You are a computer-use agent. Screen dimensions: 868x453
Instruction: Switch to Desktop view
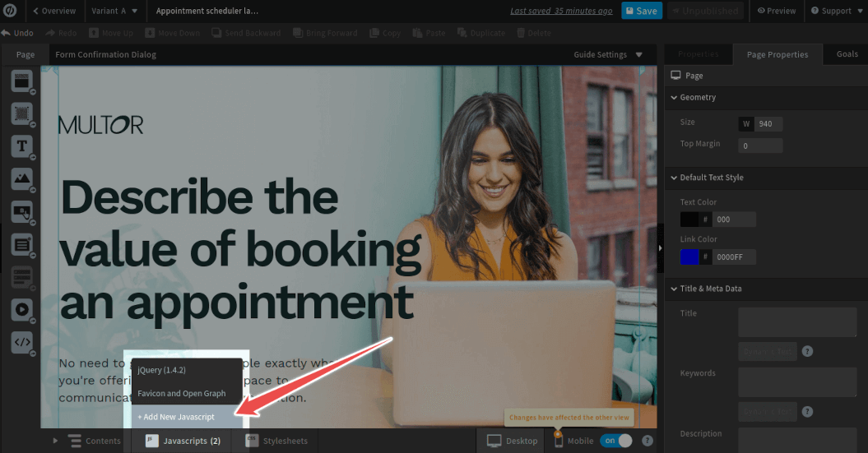(512, 441)
